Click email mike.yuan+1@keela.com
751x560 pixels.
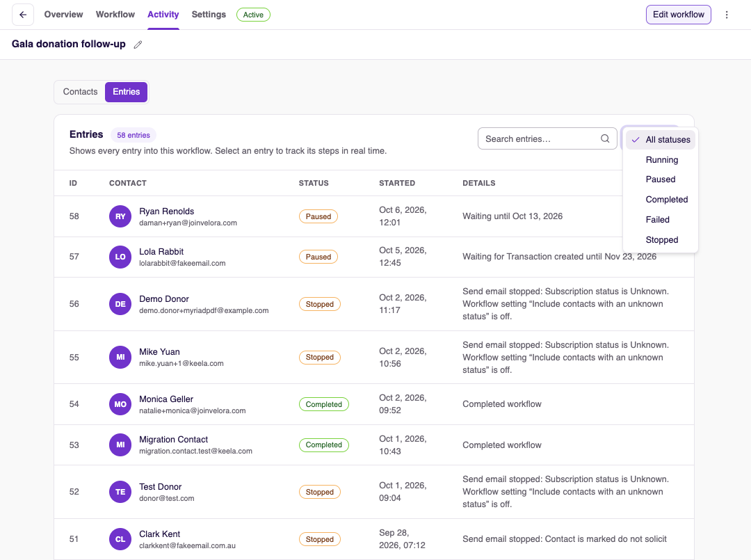coord(181,363)
